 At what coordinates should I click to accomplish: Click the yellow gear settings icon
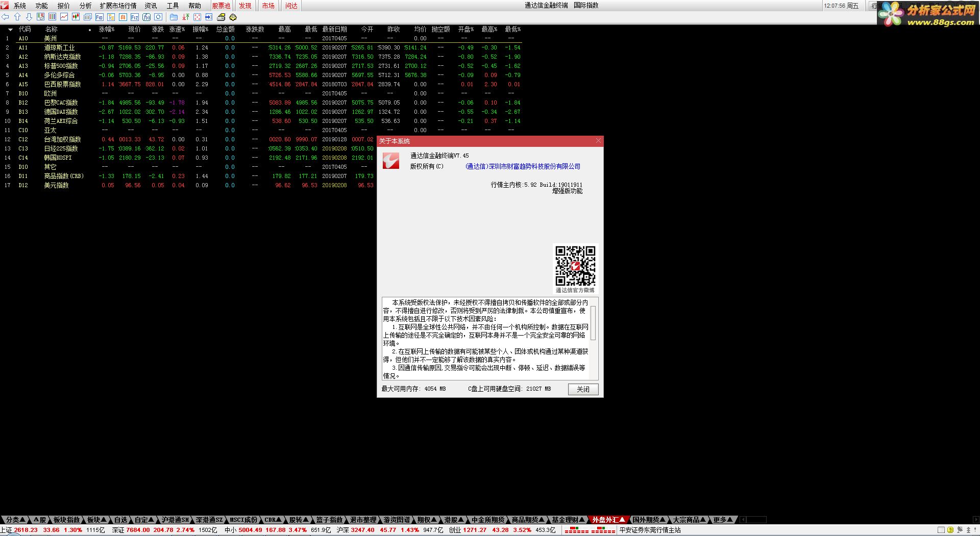pyautogui.click(x=233, y=17)
